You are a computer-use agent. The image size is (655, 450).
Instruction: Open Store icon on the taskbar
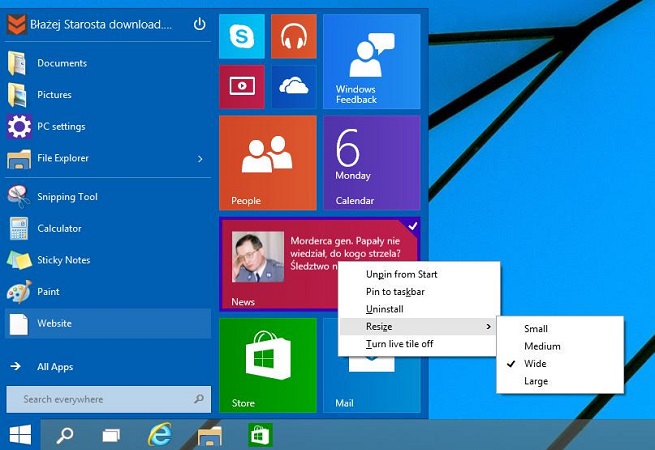[x=260, y=435]
